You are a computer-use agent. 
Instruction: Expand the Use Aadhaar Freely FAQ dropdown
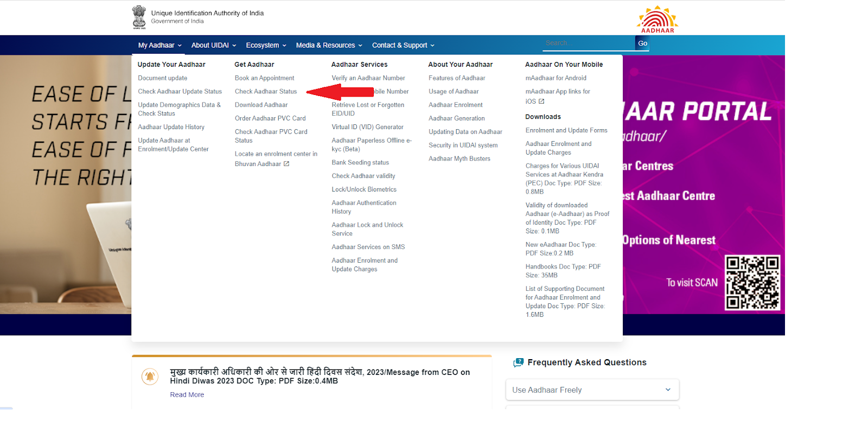(x=592, y=390)
